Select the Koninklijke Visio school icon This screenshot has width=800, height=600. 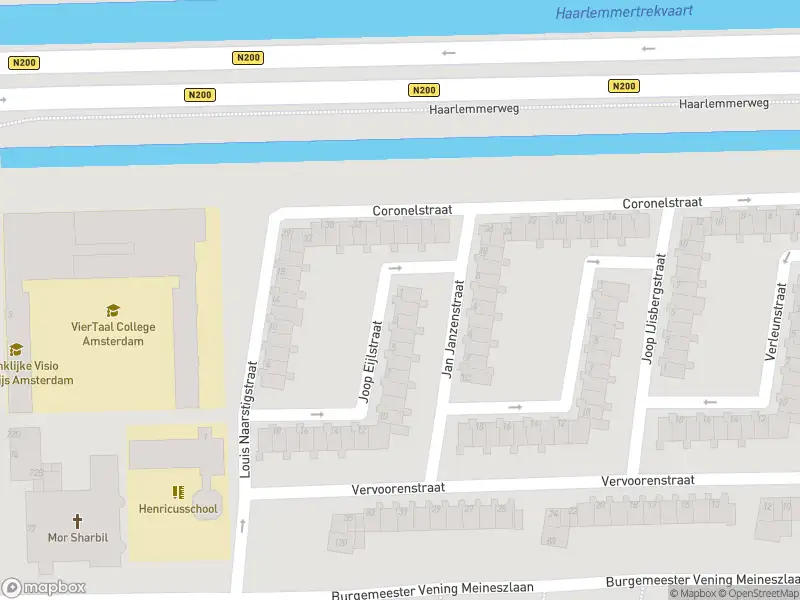pyautogui.click(x=16, y=350)
